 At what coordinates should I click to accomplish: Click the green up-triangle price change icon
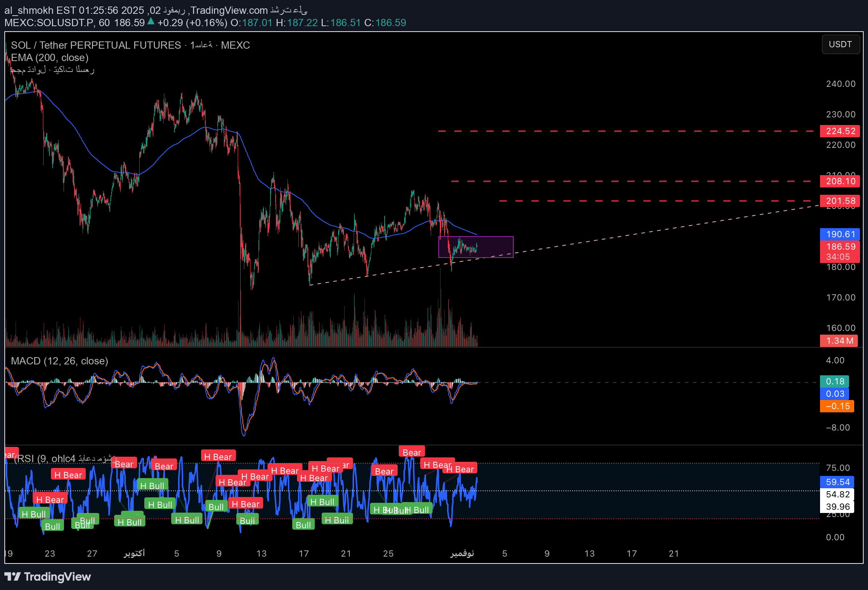click(x=151, y=22)
